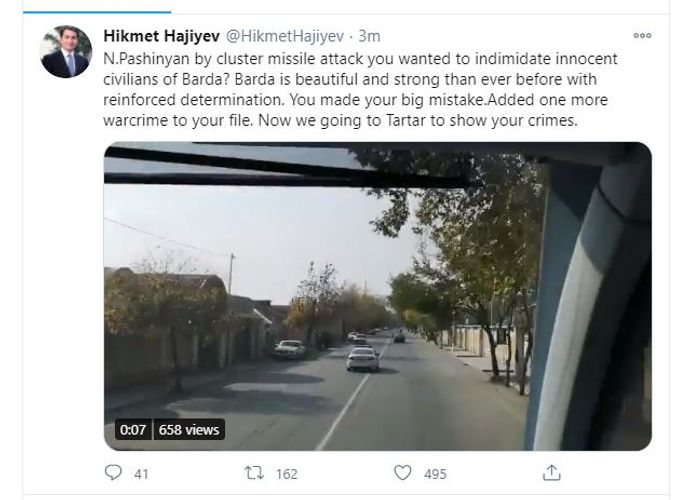The width and height of the screenshot is (694, 500).
Task: View the 41 replies count
Action: [x=141, y=474]
